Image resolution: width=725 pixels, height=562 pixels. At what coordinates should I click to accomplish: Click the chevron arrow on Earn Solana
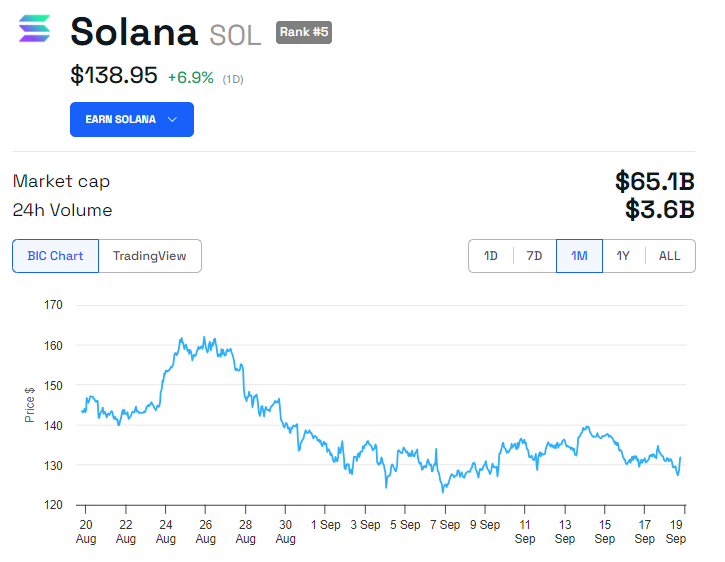click(x=173, y=120)
